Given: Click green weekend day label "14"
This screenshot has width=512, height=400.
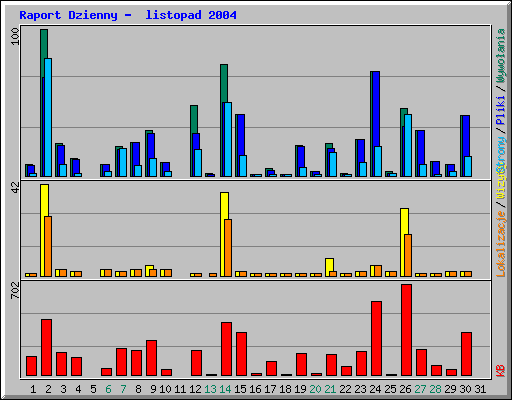Looking at the screenshot, I should pyautogui.click(x=225, y=389).
